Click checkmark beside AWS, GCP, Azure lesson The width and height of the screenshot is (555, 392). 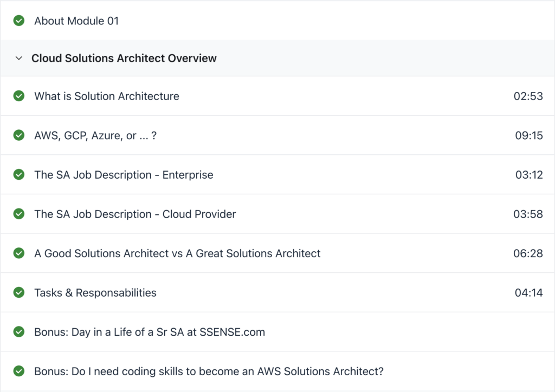click(19, 135)
